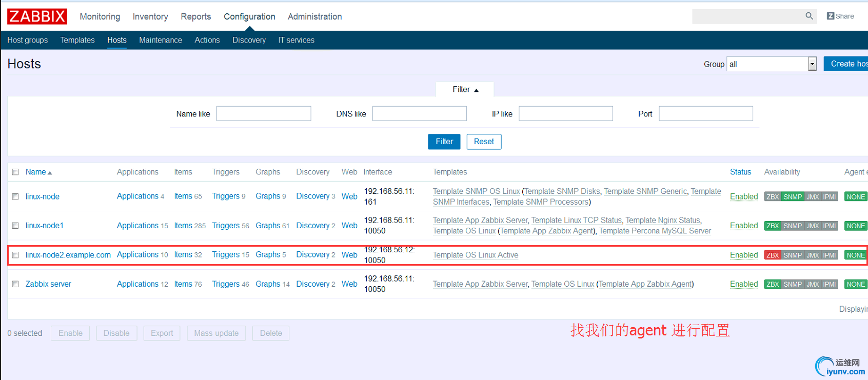Click NONE encryption badge for Zabbix server

(x=856, y=285)
